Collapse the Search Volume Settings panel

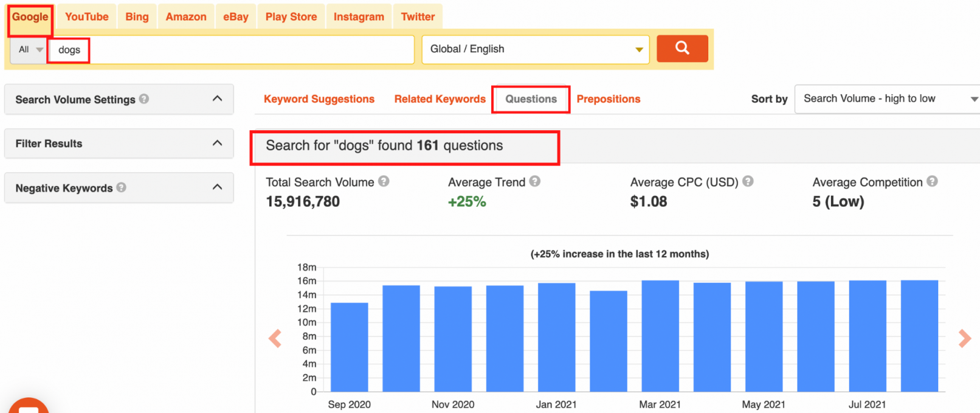point(218,99)
